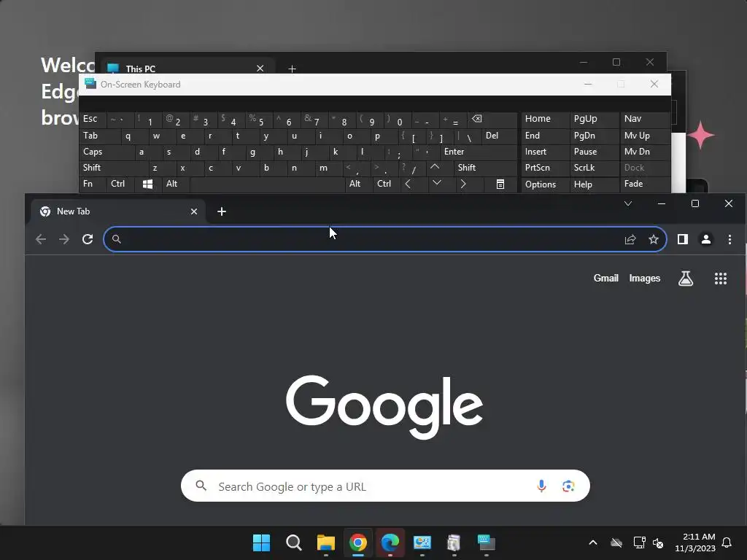747x560 pixels.
Task: Toggle the Nav mode key
Action: pyautogui.click(x=645, y=120)
